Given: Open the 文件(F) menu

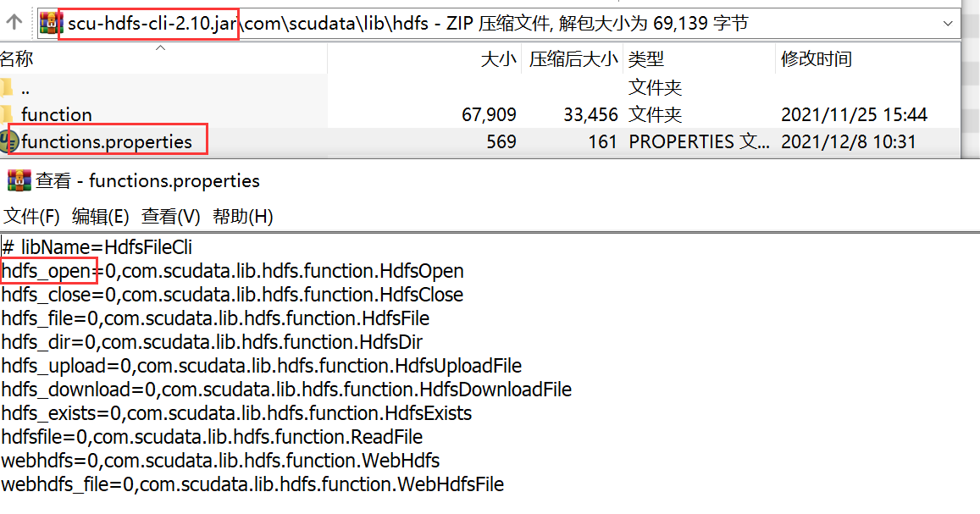Looking at the screenshot, I should [x=31, y=216].
